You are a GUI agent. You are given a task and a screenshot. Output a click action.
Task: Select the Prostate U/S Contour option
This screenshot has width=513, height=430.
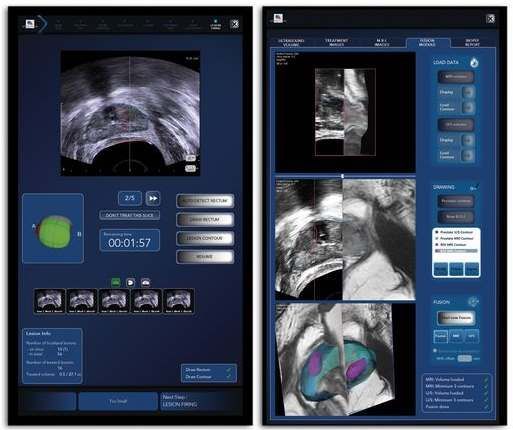pyautogui.click(x=454, y=232)
